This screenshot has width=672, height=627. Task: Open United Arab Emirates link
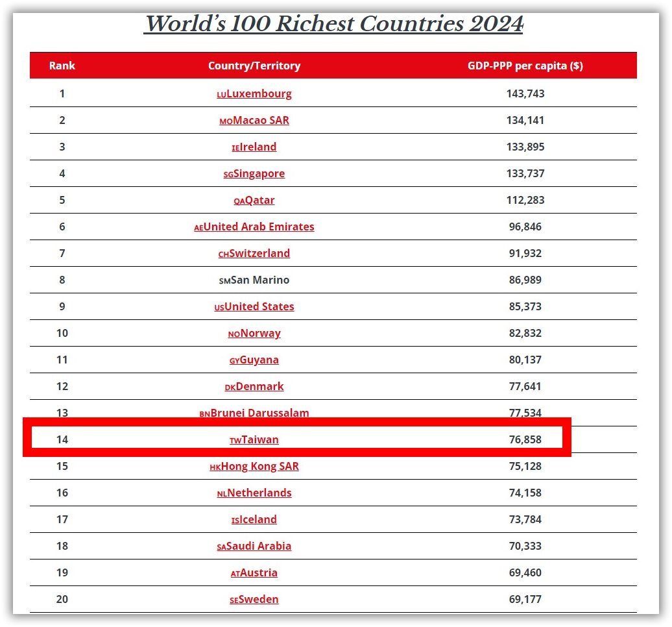(254, 227)
